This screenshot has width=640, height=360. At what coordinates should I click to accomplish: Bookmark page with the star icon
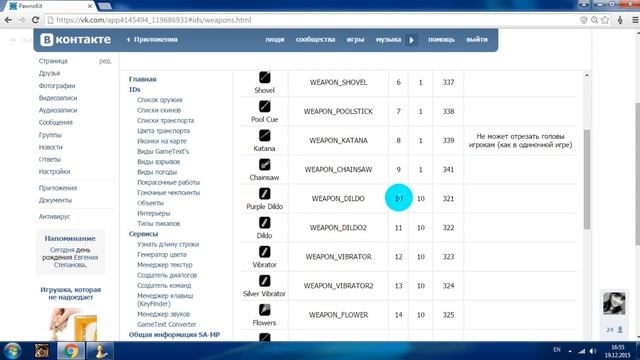point(605,20)
